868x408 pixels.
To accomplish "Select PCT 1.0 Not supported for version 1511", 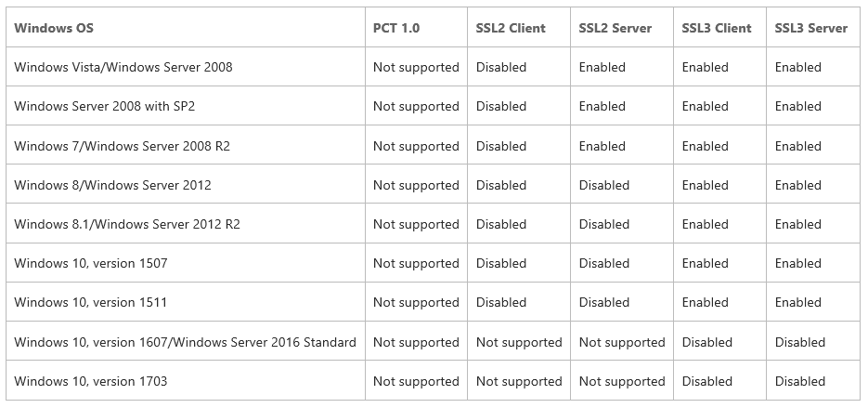I will coord(416,302).
